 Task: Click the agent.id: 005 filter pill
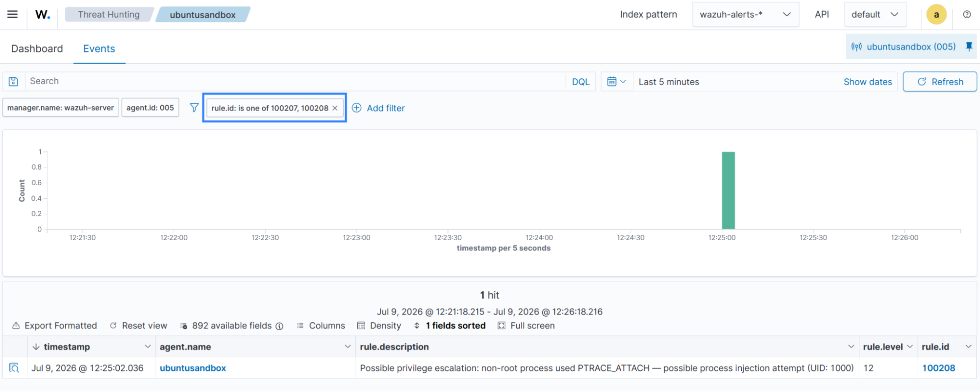pyautogui.click(x=150, y=107)
